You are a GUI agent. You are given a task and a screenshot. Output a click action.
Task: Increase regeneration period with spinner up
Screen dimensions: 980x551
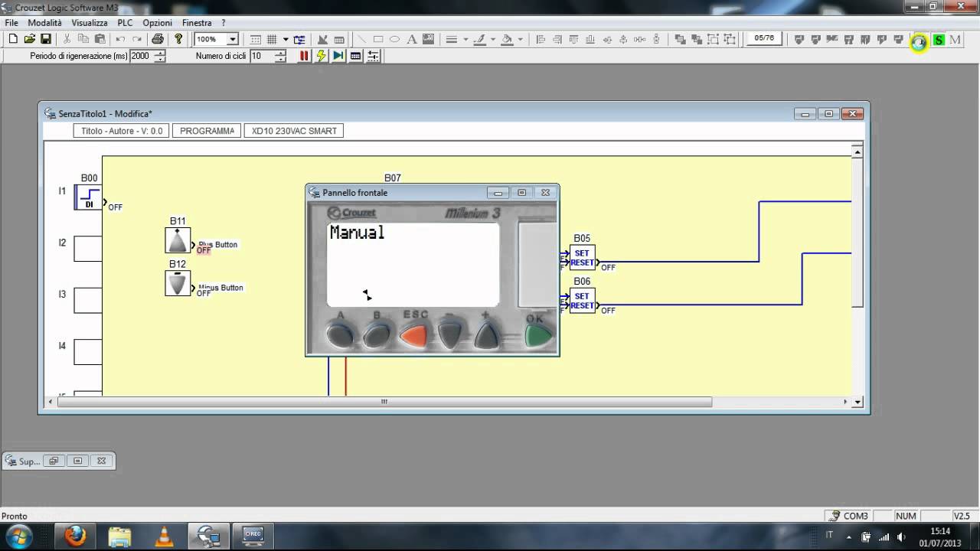(159, 53)
